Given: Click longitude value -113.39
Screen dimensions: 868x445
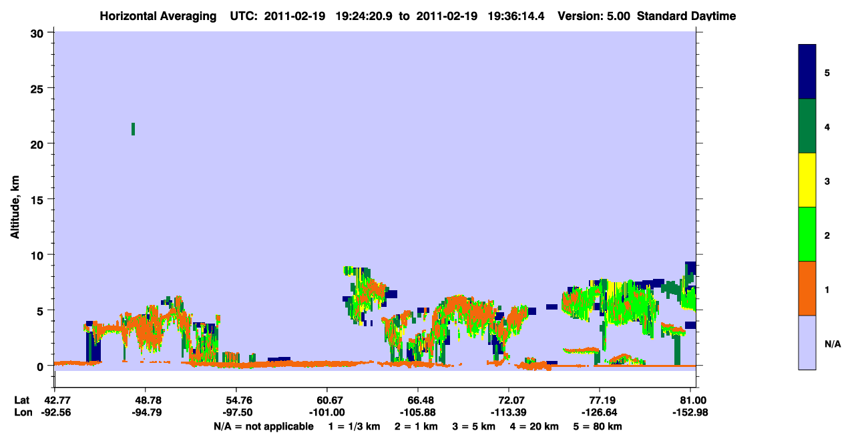Looking at the screenshot, I should [x=509, y=412].
